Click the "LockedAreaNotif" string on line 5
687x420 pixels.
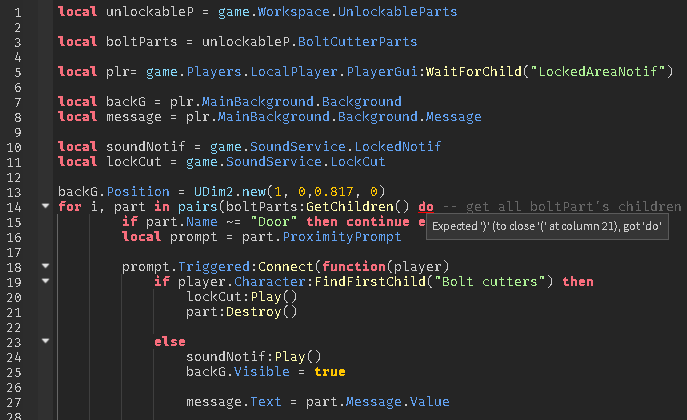(598, 71)
